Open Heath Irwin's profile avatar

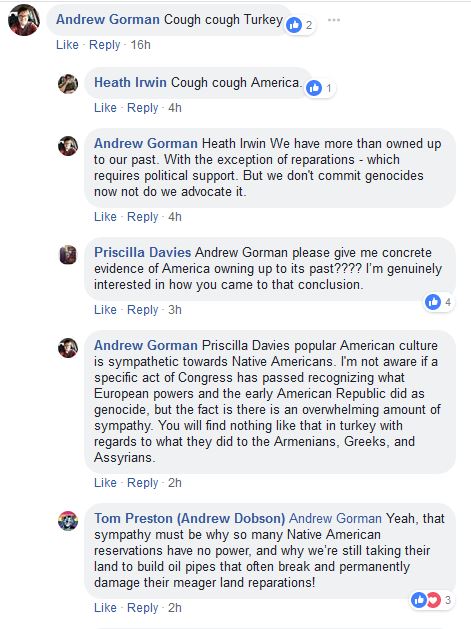[68, 84]
